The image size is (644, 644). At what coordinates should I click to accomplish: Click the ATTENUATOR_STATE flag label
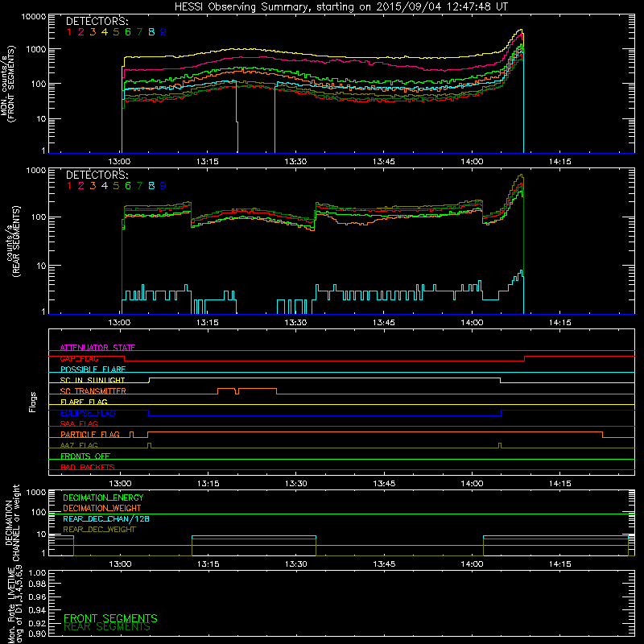pos(97,348)
